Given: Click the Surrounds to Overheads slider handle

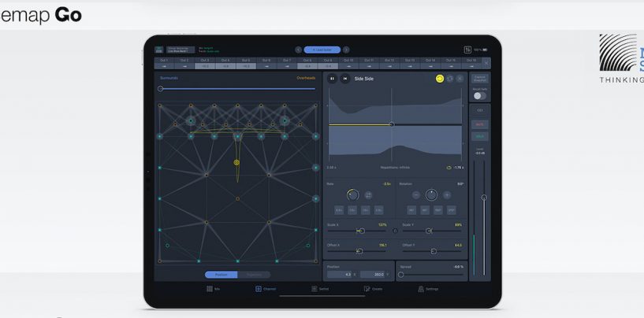Looking at the screenshot, I should coord(161,89).
